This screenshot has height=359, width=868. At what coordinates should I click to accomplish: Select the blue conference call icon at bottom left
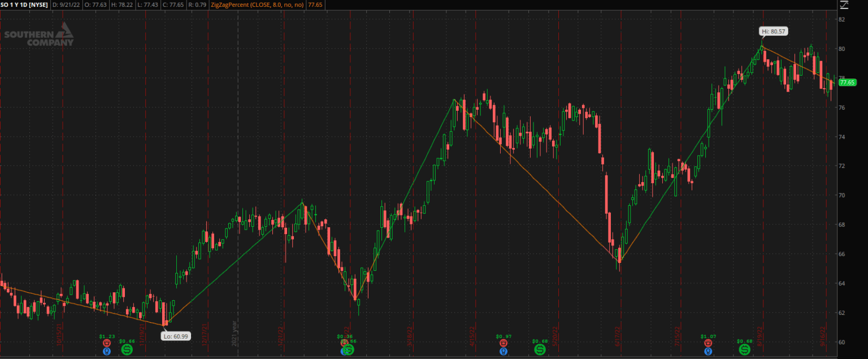coord(107,351)
